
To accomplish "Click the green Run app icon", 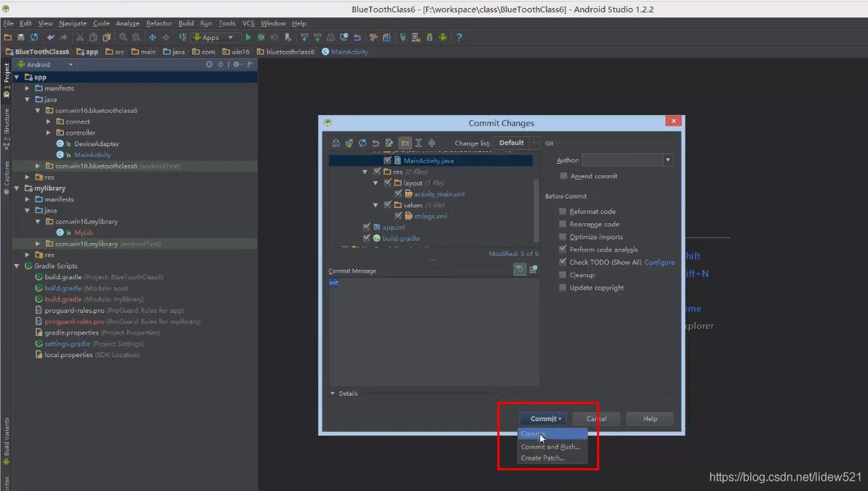I will click(x=248, y=37).
